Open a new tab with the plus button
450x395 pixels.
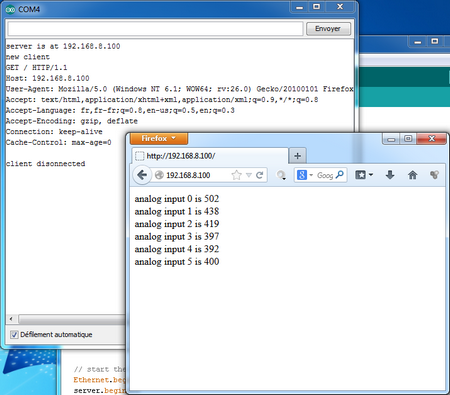(298, 156)
